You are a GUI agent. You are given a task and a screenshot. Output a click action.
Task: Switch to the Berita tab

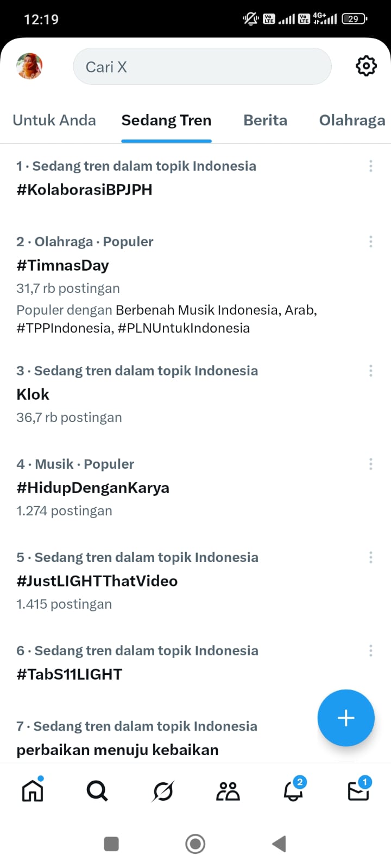pos(265,120)
